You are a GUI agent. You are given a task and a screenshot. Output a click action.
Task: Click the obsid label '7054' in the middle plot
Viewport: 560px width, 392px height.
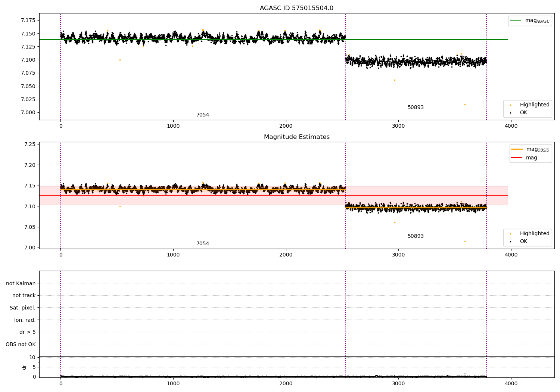tap(203, 244)
